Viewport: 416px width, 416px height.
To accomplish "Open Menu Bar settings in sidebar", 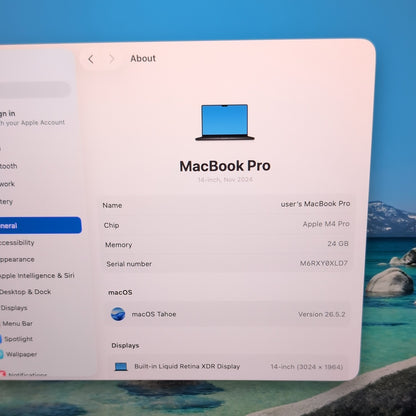I will tap(17, 323).
